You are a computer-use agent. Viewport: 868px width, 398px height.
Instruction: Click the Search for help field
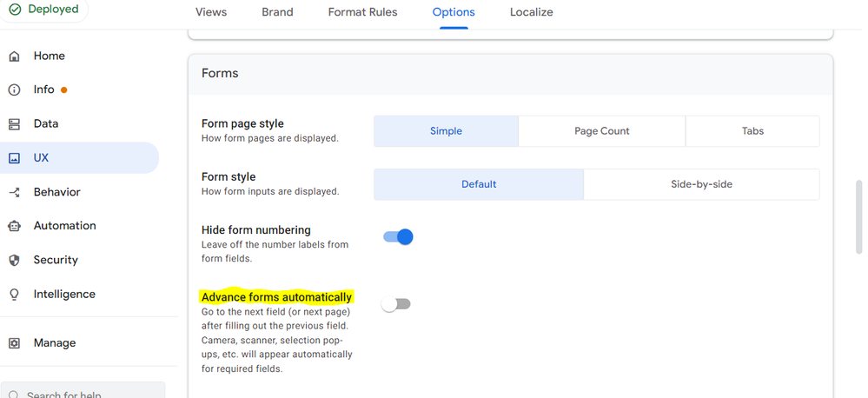pos(83,391)
